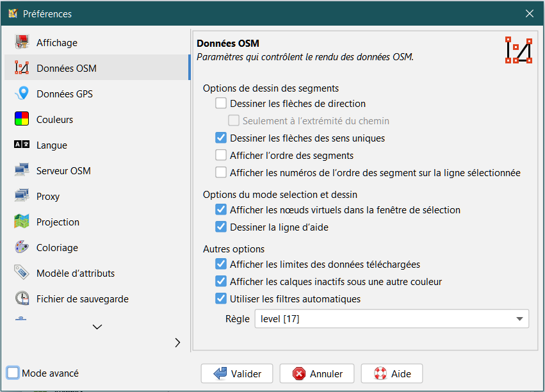
Task: Open Serveur OSM computer icon
Action: [22, 171]
